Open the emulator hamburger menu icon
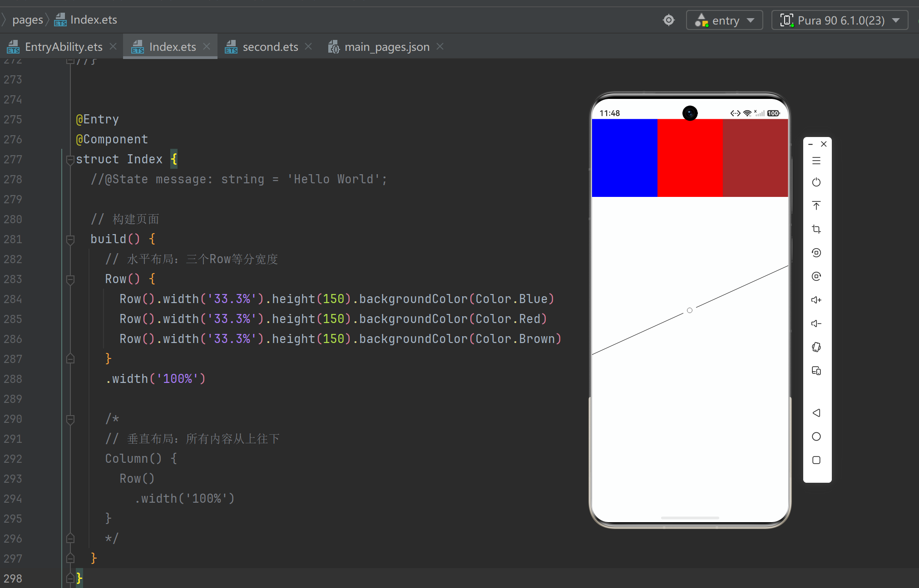Viewport: 919px width, 588px height. [816, 161]
